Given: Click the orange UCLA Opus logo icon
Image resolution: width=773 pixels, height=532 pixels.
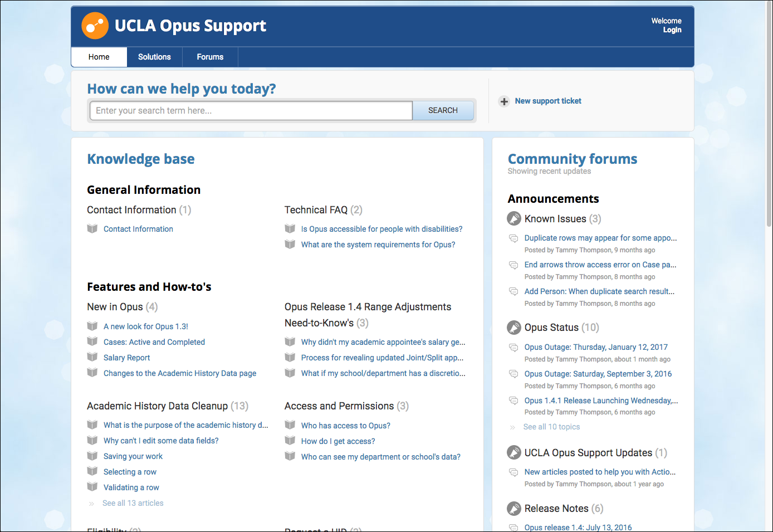Looking at the screenshot, I should pyautogui.click(x=95, y=26).
